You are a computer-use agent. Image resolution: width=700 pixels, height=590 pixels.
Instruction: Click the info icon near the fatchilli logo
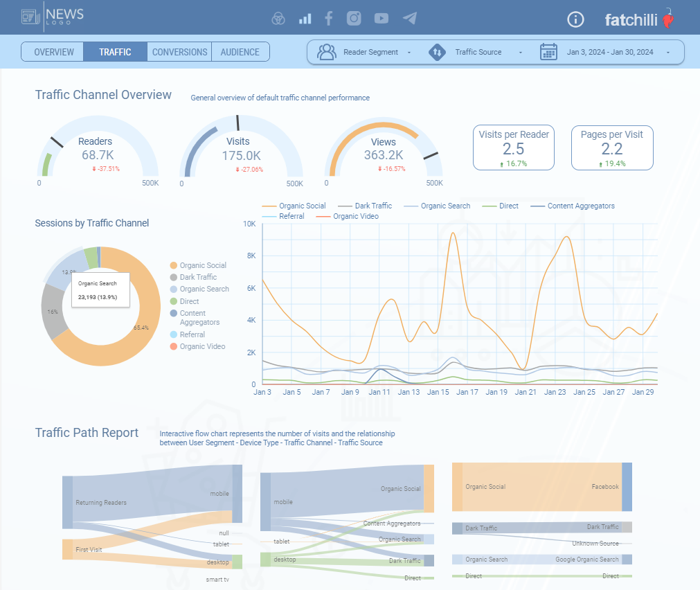pyautogui.click(x=575, y=19)
